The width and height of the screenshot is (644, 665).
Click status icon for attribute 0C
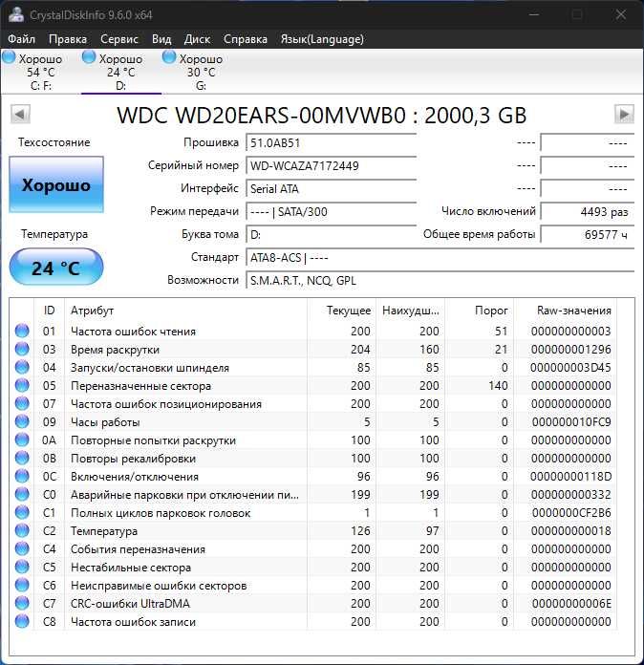coord(22,476)
